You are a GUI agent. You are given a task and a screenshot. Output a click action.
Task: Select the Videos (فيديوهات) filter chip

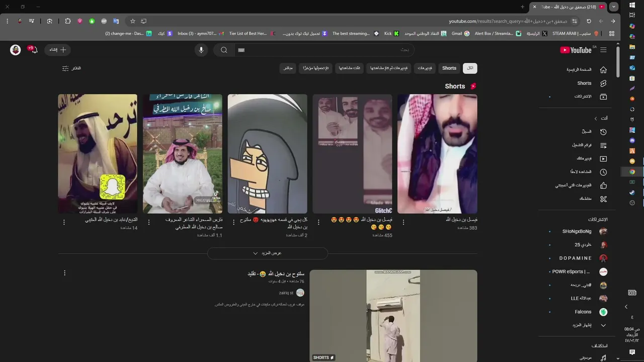point(425,68)
